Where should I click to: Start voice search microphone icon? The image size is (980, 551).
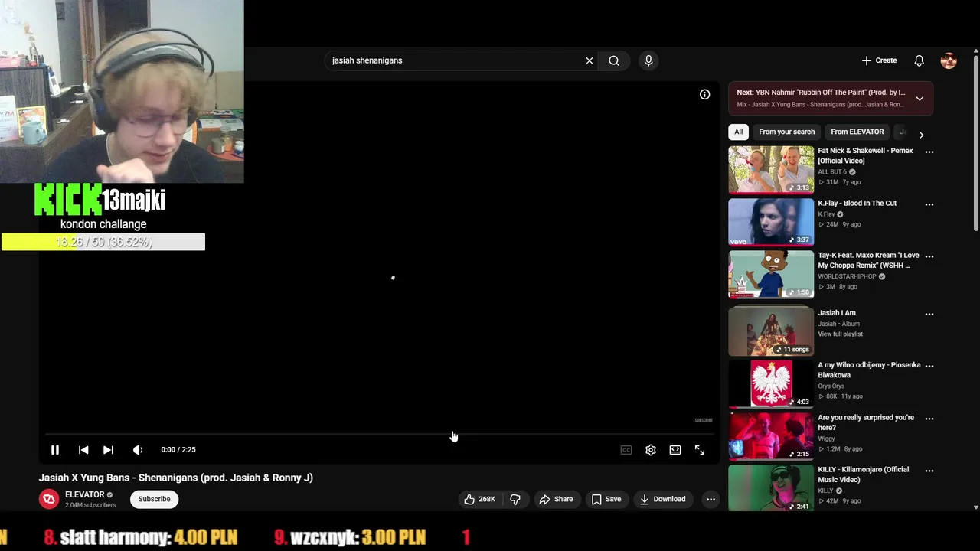648,60
